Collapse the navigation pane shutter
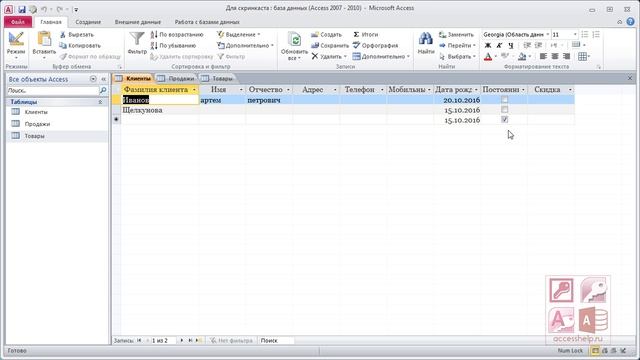The image size is (640, 360). click(104, 79)
